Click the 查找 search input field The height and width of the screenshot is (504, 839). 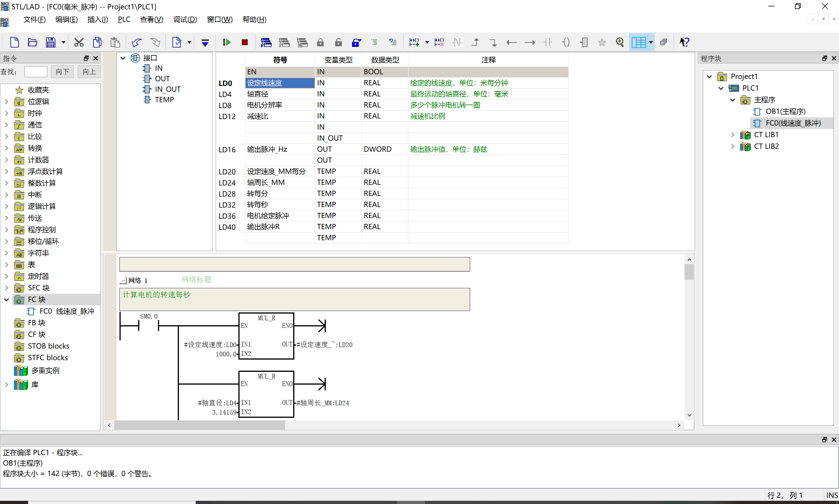pyautogui.click(x=36, y=72)
